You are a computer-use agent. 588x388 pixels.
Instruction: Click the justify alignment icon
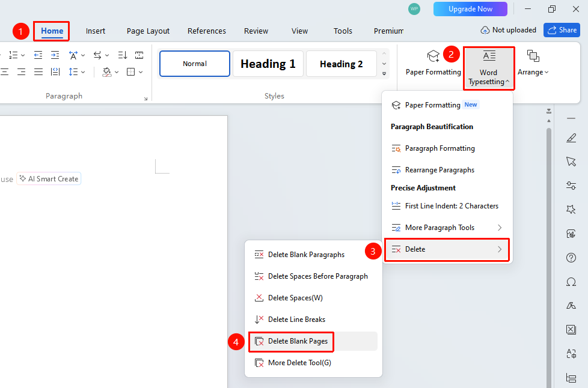click(38, 72)
